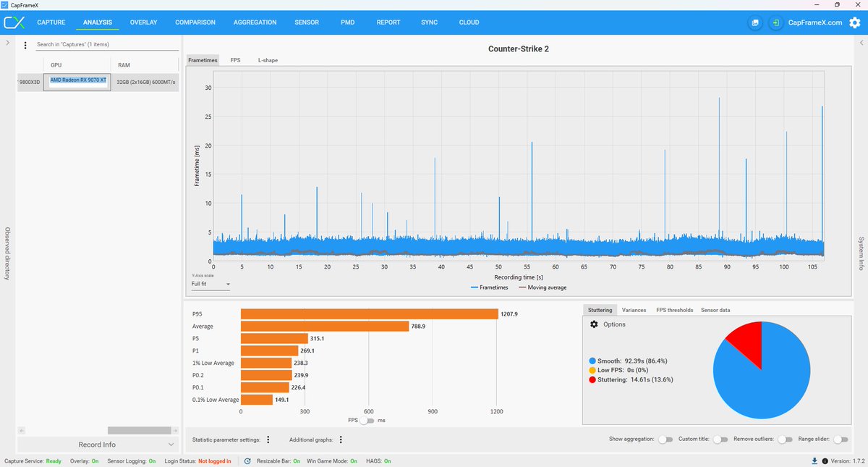Screen dimensions: 868x467
Task: Open Statistic parameter settings three-dot menu
Action: 268,439
